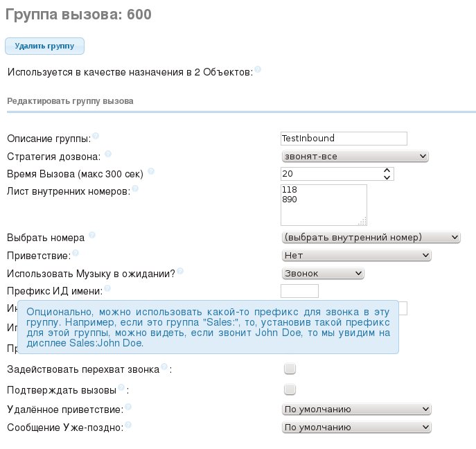Increase ring time with the up arrow

tap(387, 170)
